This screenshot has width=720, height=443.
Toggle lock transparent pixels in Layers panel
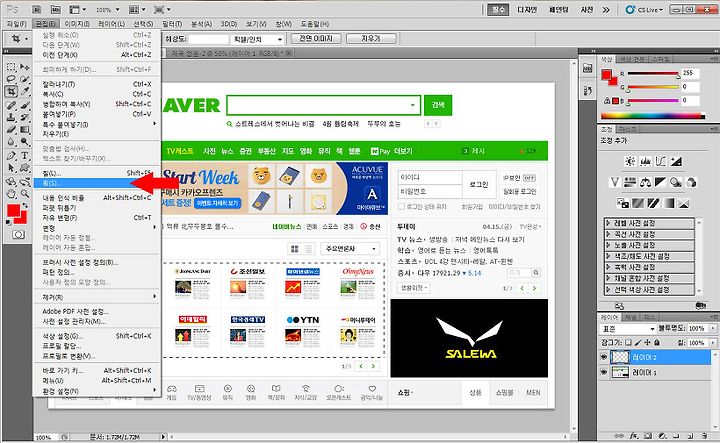[628, 342]
